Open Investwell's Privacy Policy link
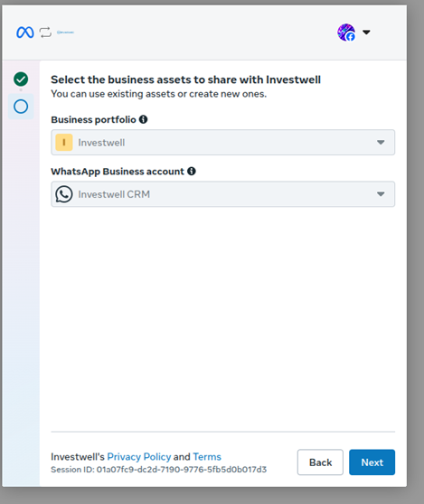This screenshot has height=504, width=424. (x=139, y=457)
